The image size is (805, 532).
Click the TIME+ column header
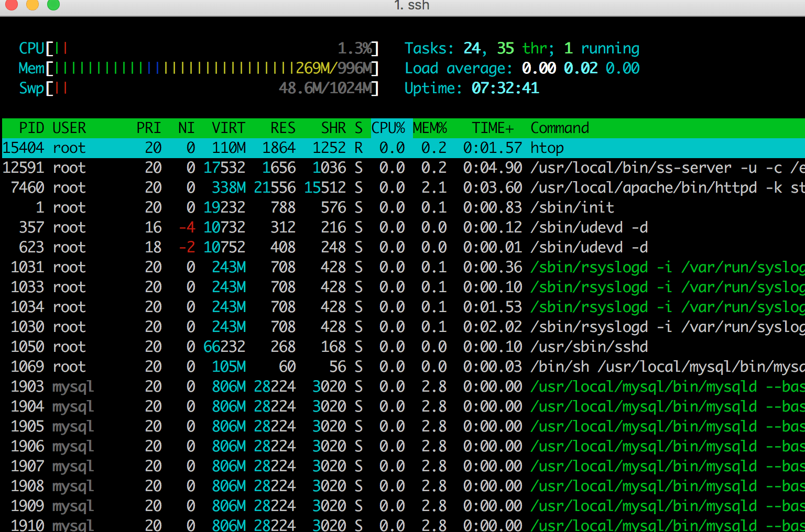pos(492,128)
